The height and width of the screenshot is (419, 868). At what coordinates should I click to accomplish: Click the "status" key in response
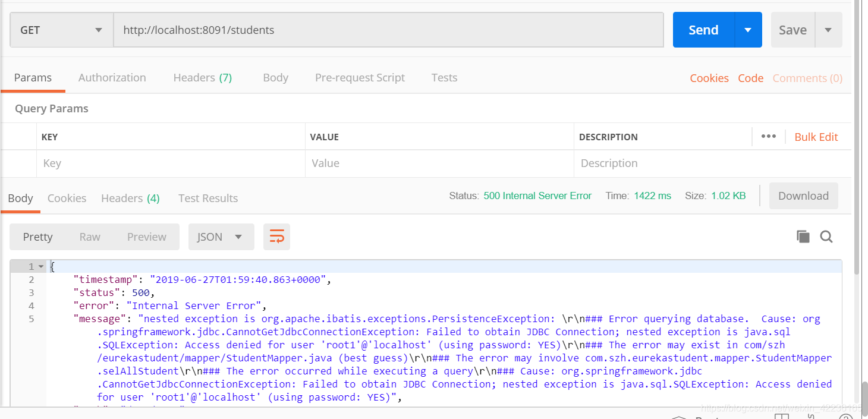point(97,292)
